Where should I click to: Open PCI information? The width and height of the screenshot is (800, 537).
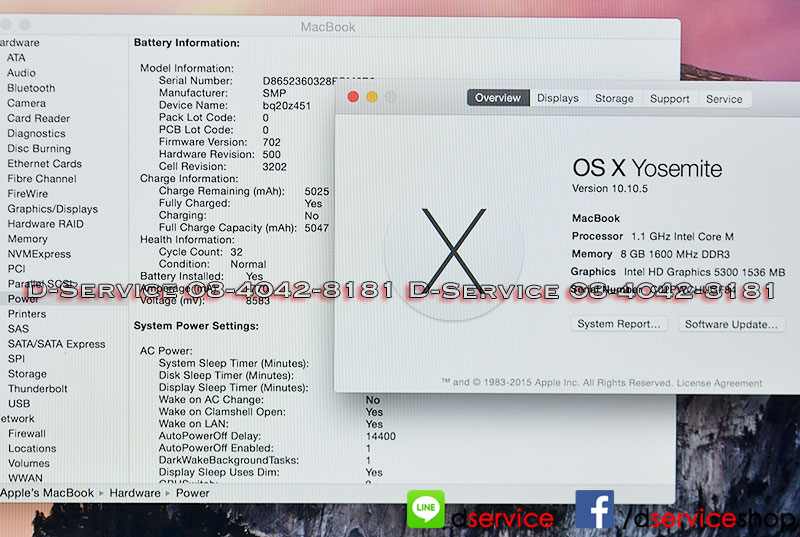(x=16, y=269)
